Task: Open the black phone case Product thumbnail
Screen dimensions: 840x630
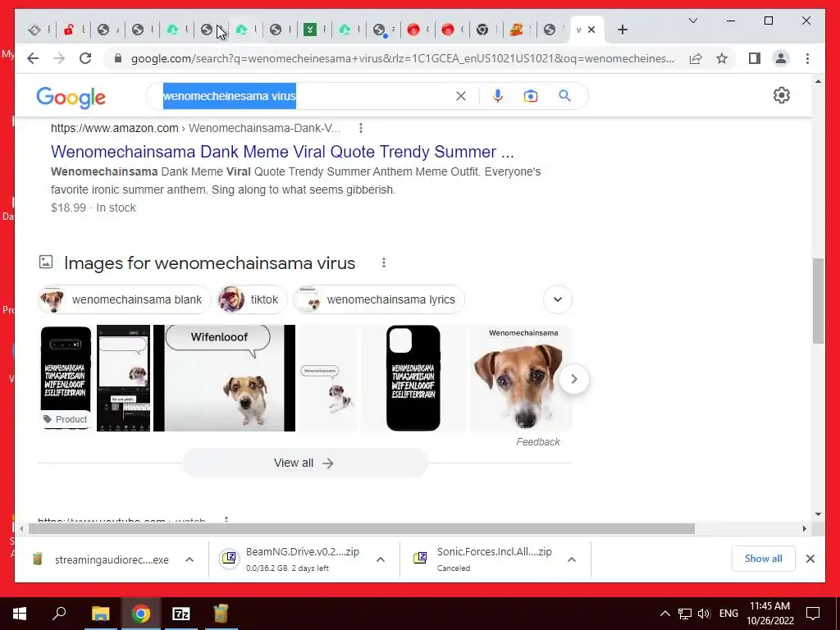Action: pos(66,377)
